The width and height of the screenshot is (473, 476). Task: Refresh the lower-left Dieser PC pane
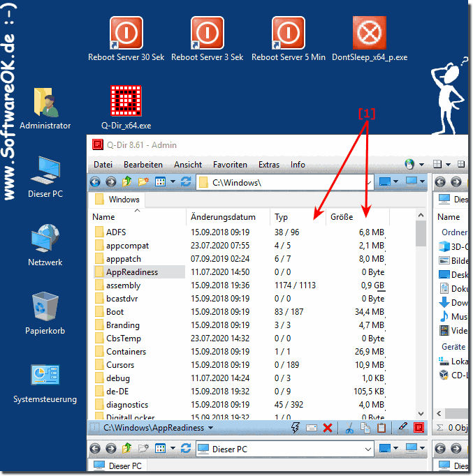coord(186,448)
